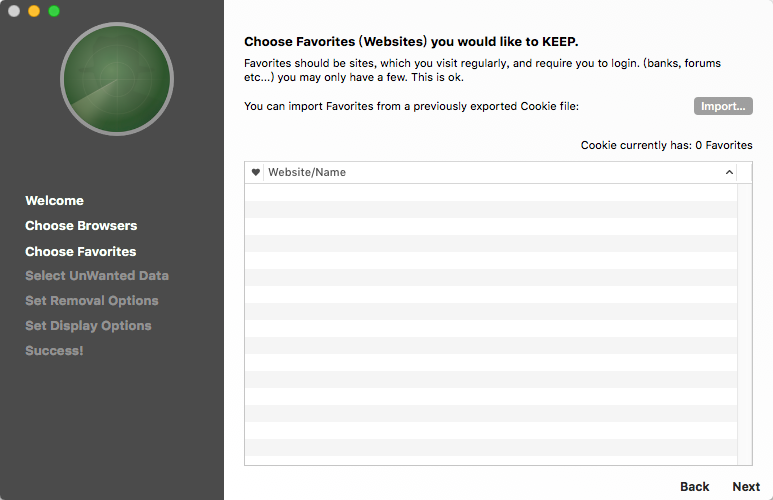Open the Set Display Options step
This screenshot has height=500, width=773.
coord(88,326)
